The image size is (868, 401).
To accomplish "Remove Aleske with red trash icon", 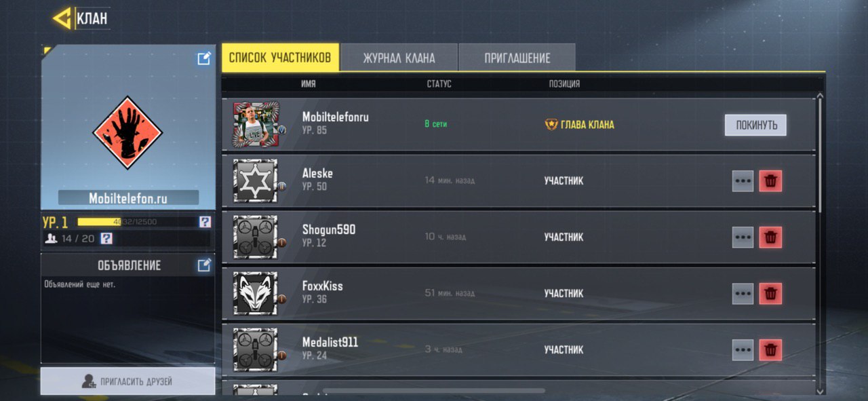I will tap(770, 181).
